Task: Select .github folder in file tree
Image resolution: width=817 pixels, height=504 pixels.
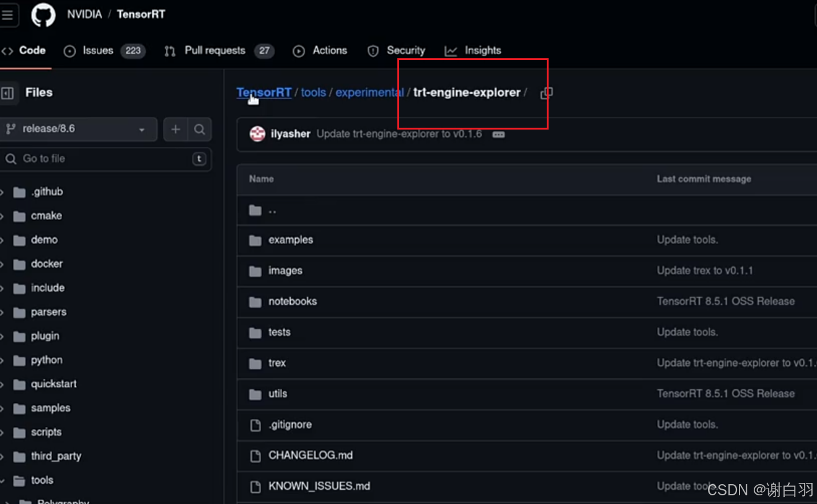Action: (47, 192)
